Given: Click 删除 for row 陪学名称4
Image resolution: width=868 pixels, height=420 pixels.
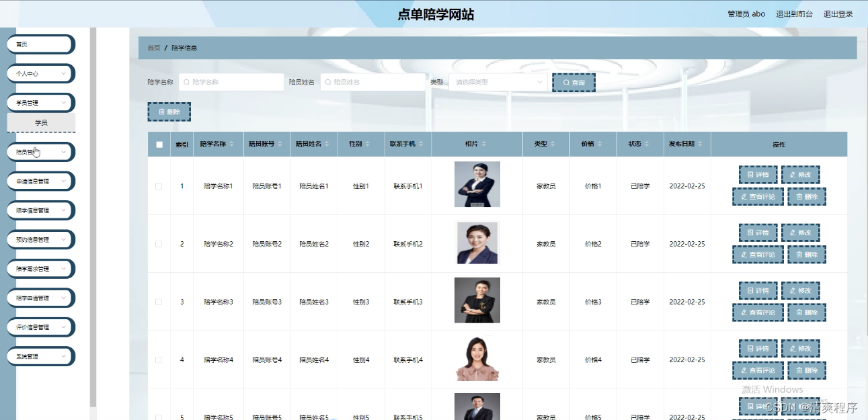Looking at the screenshot, I should pos(806,370).
